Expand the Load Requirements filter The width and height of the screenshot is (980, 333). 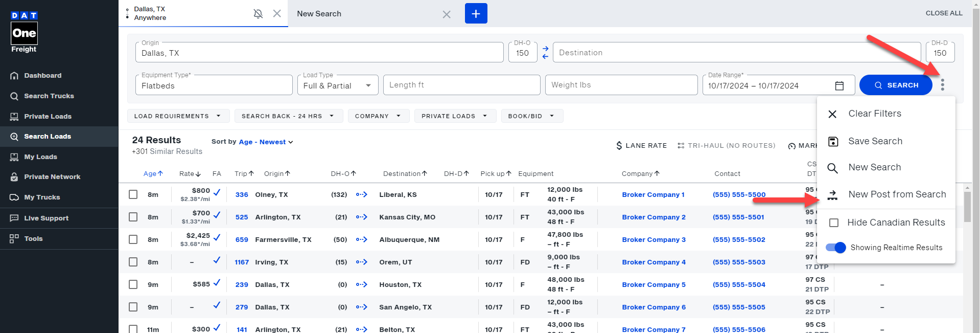[178, 116]
